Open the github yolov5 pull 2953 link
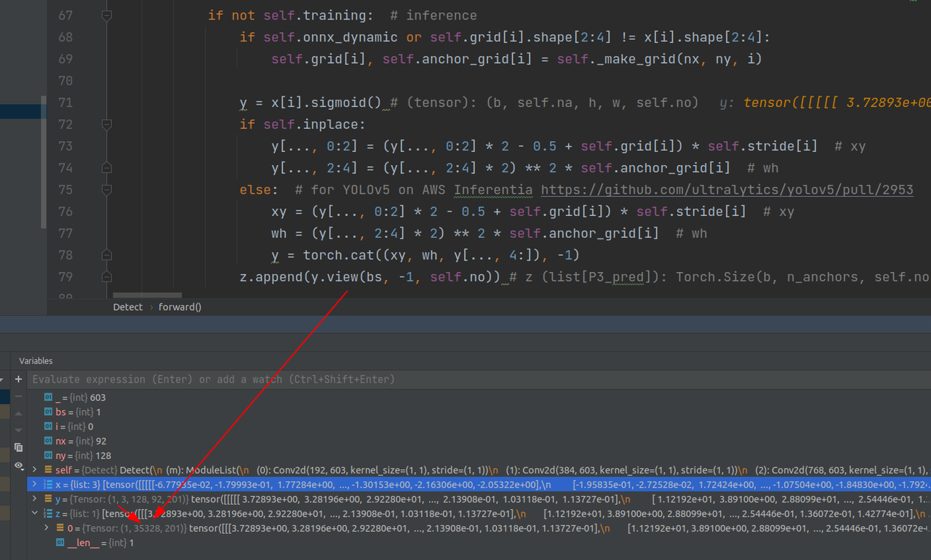 727,190
